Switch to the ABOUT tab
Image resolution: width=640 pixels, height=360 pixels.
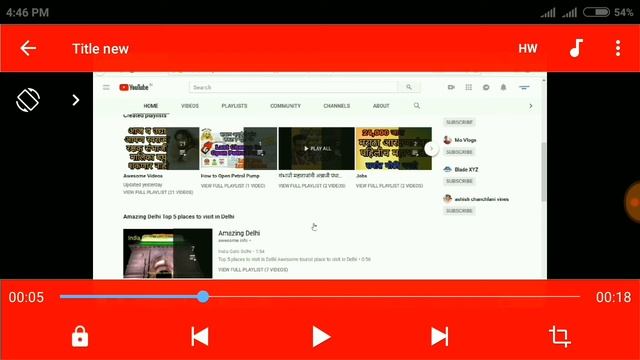(x=381, y=106)
